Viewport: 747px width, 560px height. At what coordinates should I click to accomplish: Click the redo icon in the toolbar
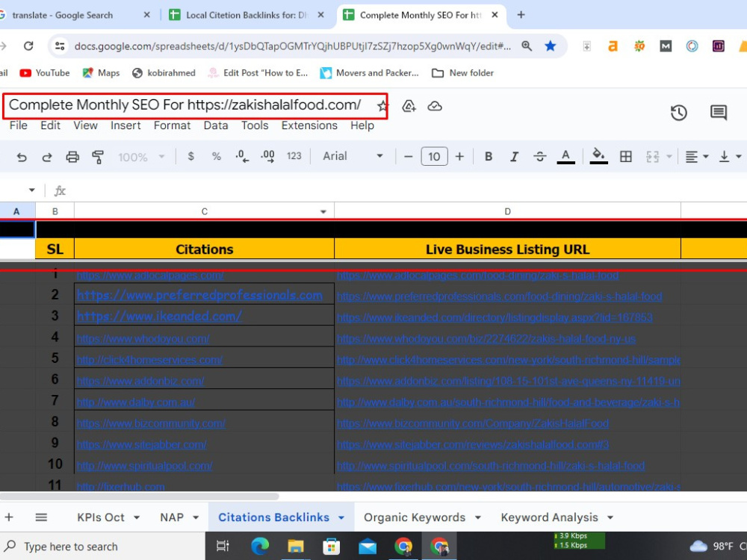[x=46, y=157]
